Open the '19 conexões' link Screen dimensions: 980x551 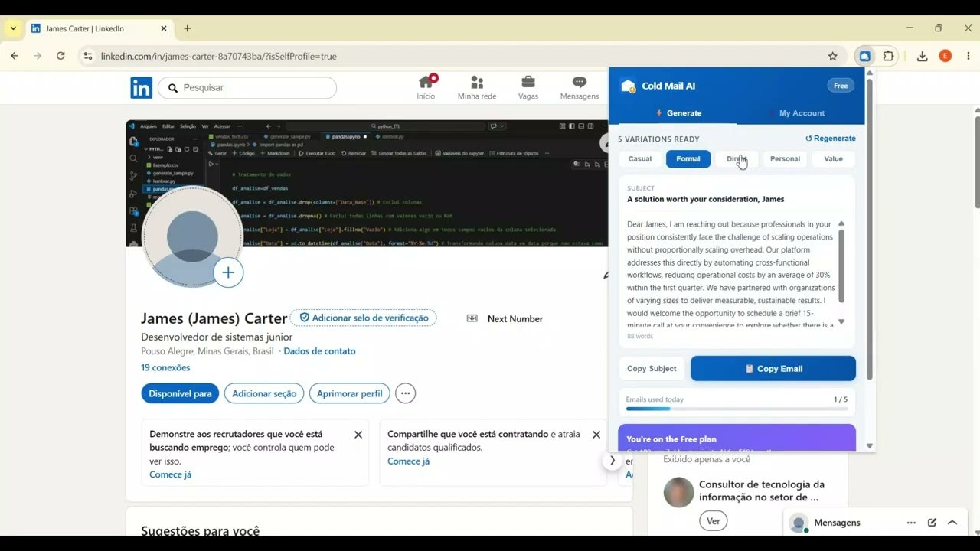tap(165, 367)
